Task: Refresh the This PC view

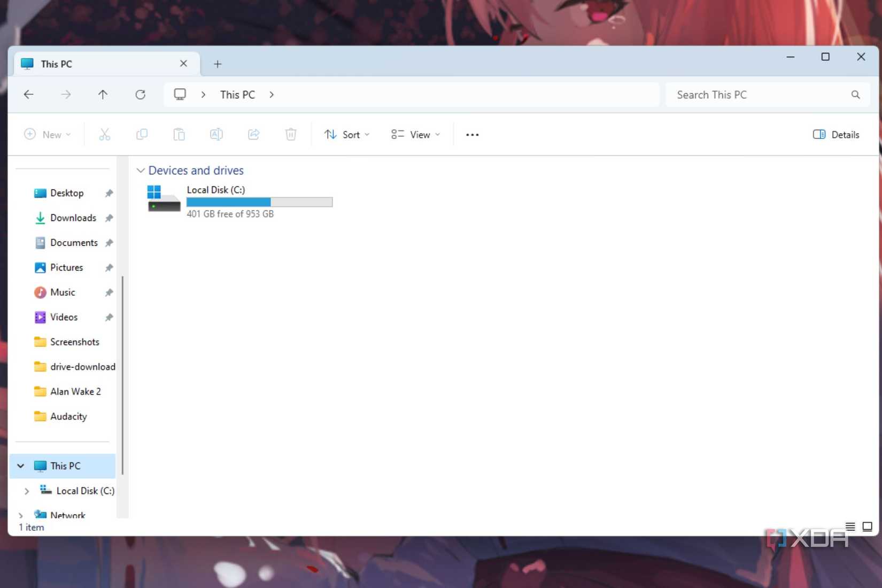Action: [140, 95]
